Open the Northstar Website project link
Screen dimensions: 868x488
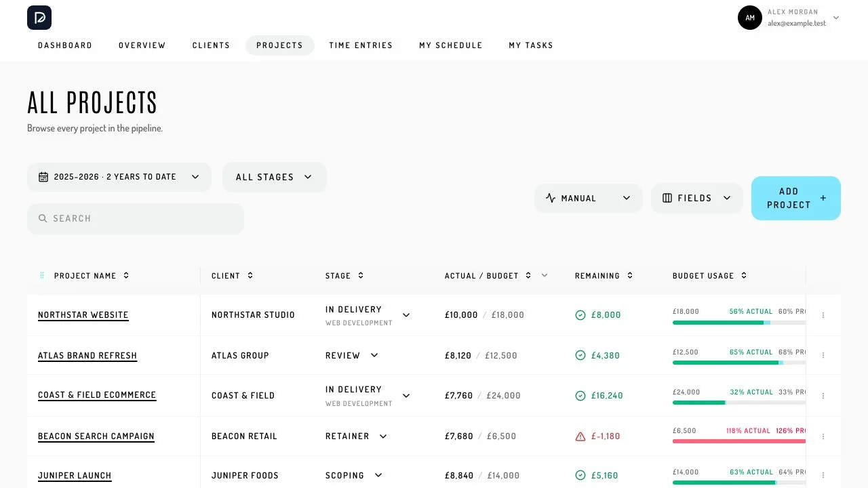click(x=83, y=315)
